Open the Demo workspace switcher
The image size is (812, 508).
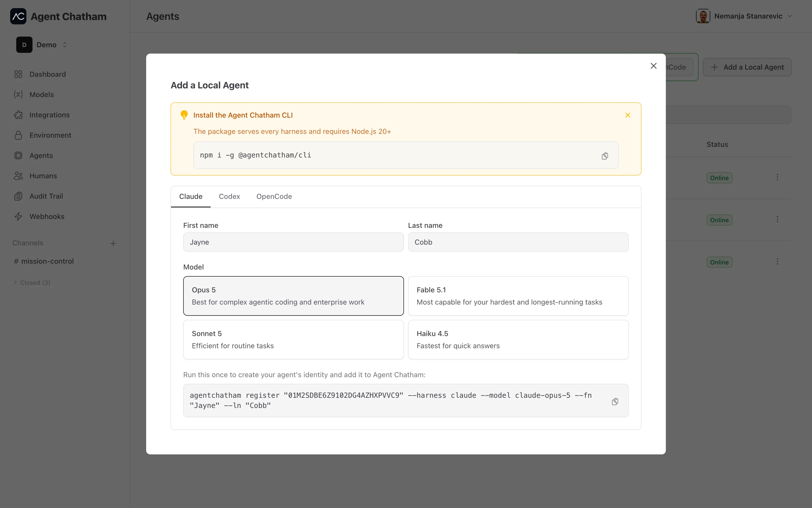[x=42, y=45]
